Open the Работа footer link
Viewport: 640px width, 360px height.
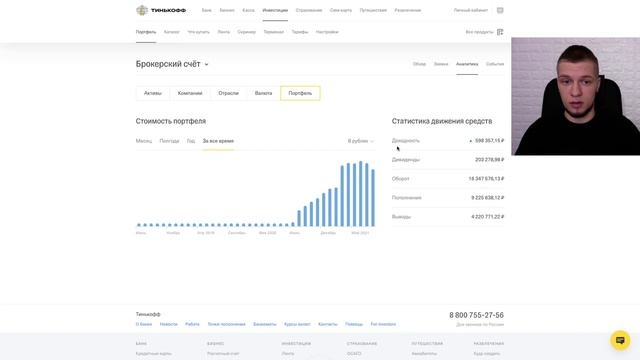coord(192,324)
